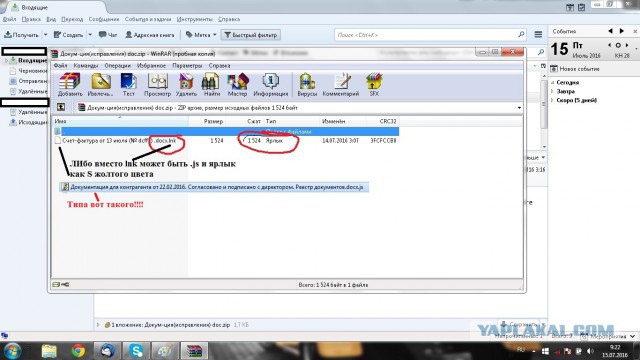
Task: Open the Thunderbird hamburger menu
Action: [538, 35]
